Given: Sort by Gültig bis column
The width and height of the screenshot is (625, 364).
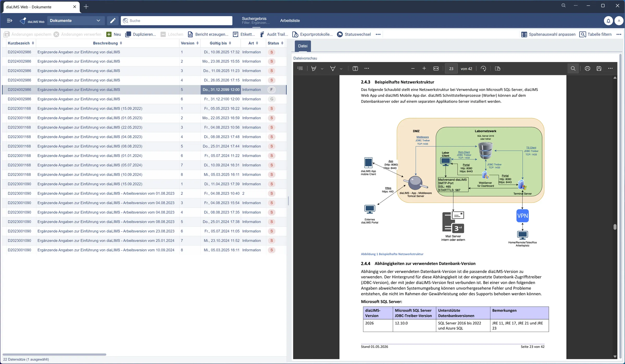Looking at the screenshot, I should click(220, 43).
